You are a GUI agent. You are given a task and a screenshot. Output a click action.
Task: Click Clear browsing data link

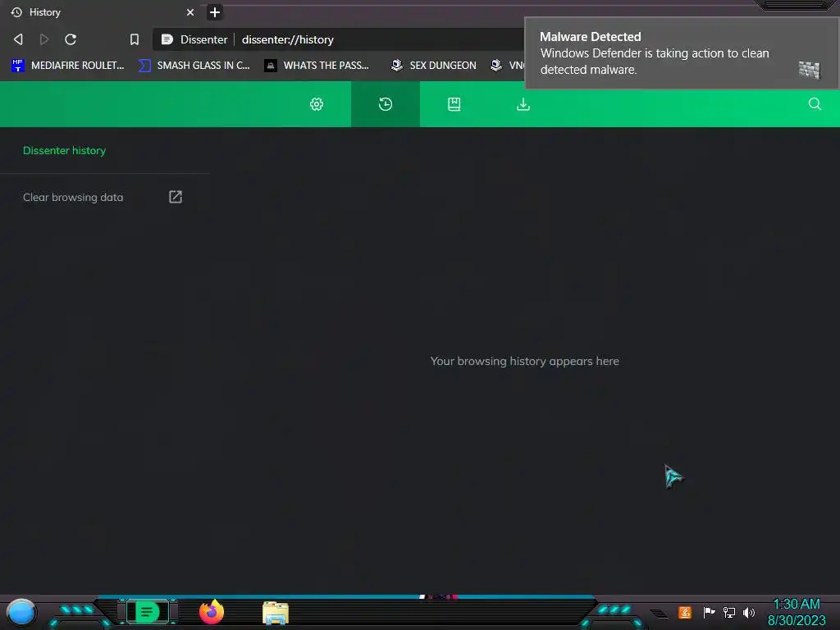point(73,197)
